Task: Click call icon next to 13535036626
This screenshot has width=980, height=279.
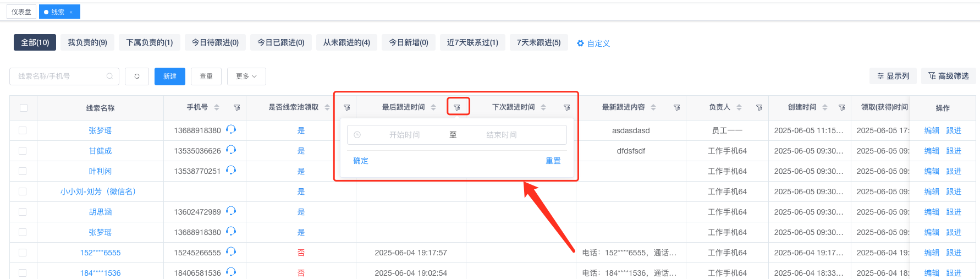Action: [x=231, y=150]
